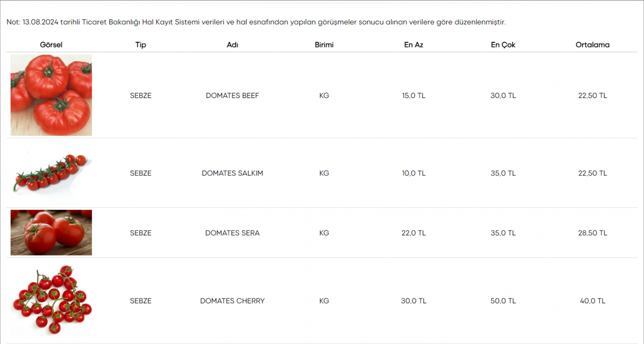Open the DOMATES SERA tomato image
The image size is (644, 344).
tap(51, 232)
